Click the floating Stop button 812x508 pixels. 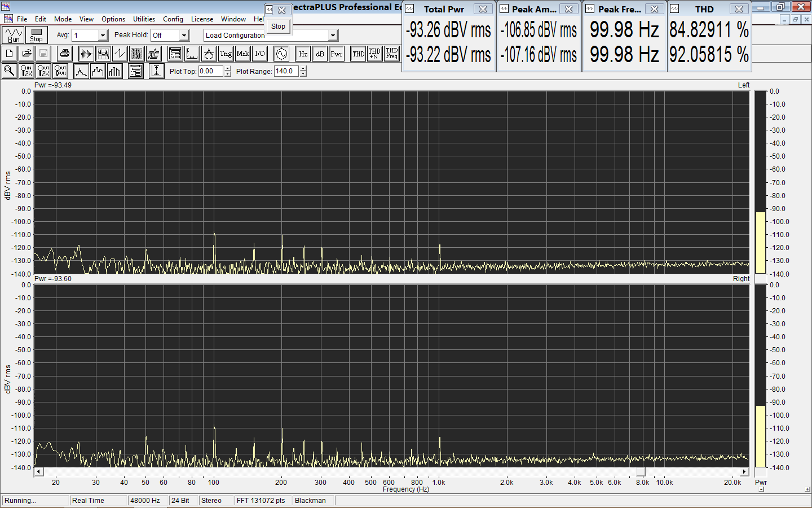pos(278,27)
